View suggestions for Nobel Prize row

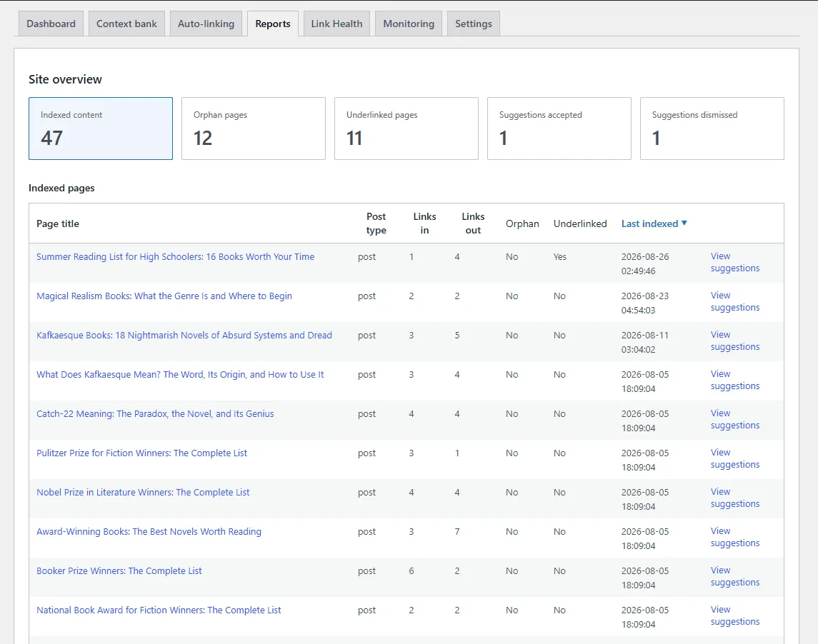735,498
